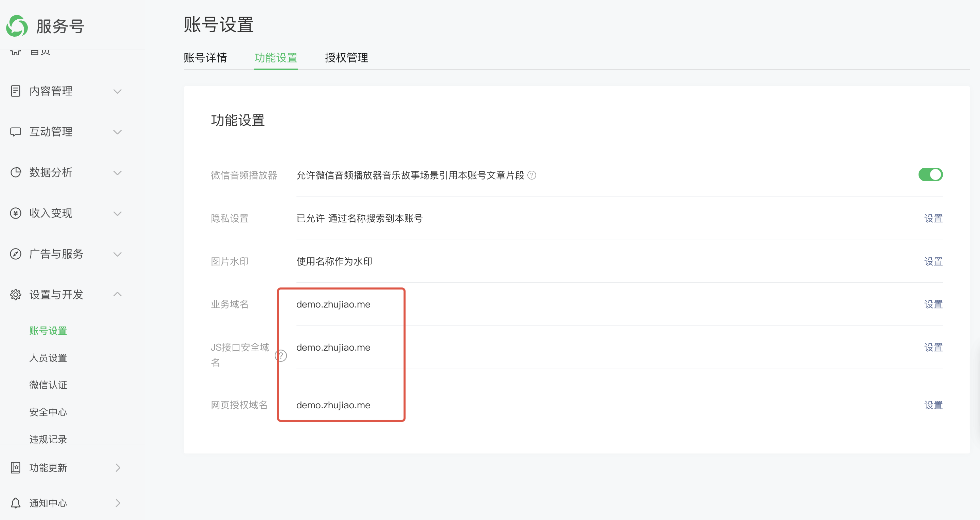
Task: Click the green 服务号 logo icon
Action: point(17,26)
